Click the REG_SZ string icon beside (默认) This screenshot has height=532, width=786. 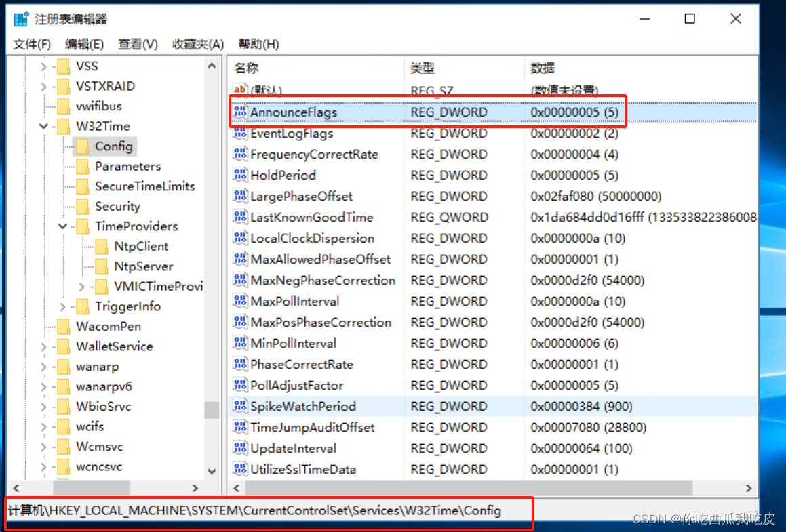239,89
